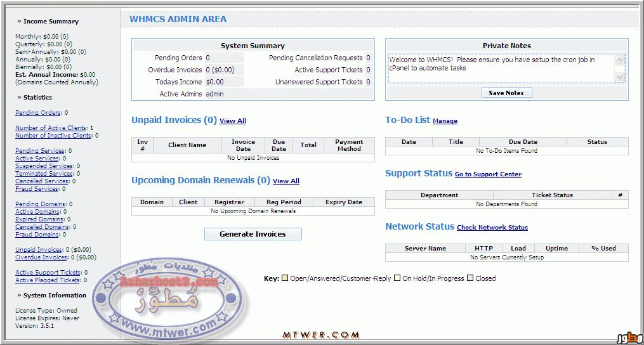Click the On Hold/In Progress key color box
Image resolution: width=644 pixels, height=345 pixels.
[x=397, y=278]
